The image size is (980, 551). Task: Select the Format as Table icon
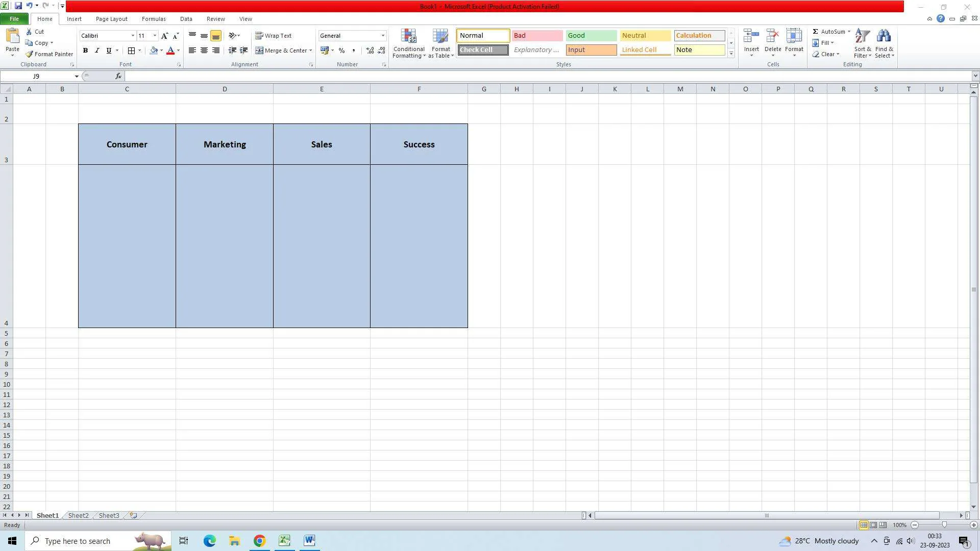pos(442,42)
